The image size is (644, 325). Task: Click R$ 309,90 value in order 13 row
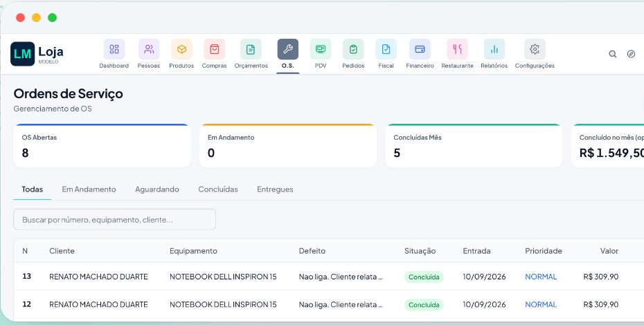pos(601,277)
